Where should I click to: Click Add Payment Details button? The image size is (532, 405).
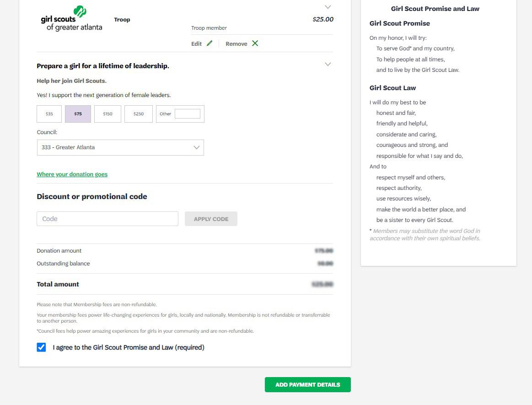(x=307, y=385)
